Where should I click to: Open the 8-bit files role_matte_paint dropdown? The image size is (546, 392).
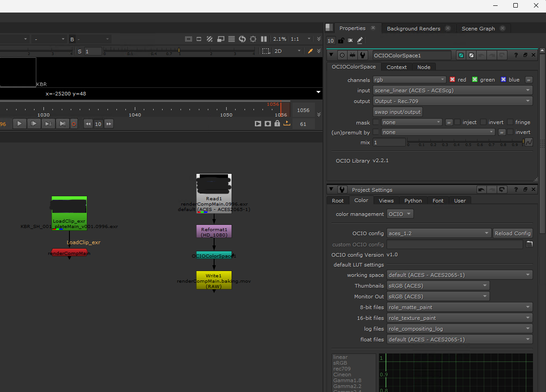point(460,307)
